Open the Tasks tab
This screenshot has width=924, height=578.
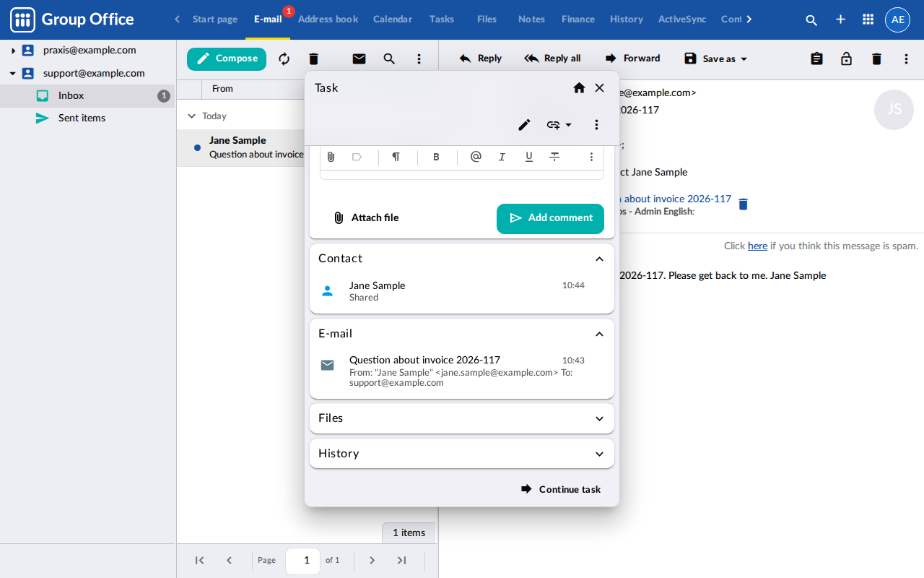(442, 20)
